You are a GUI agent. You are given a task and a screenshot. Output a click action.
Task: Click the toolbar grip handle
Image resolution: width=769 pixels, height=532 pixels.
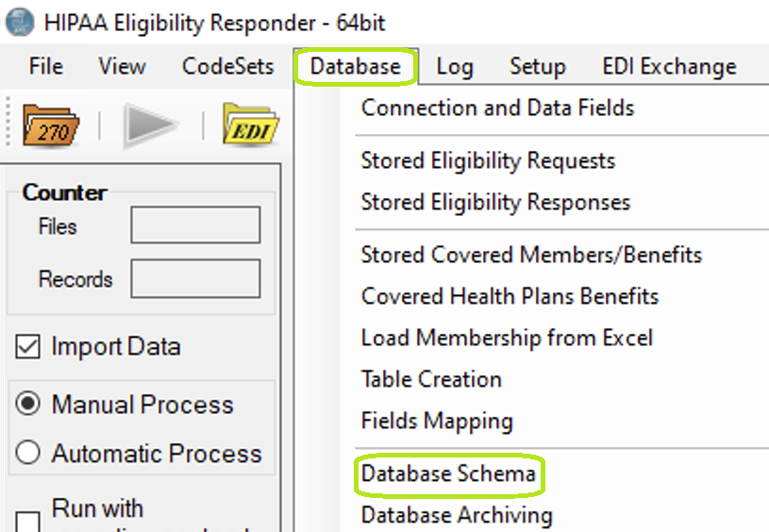(x=8, y=122)
